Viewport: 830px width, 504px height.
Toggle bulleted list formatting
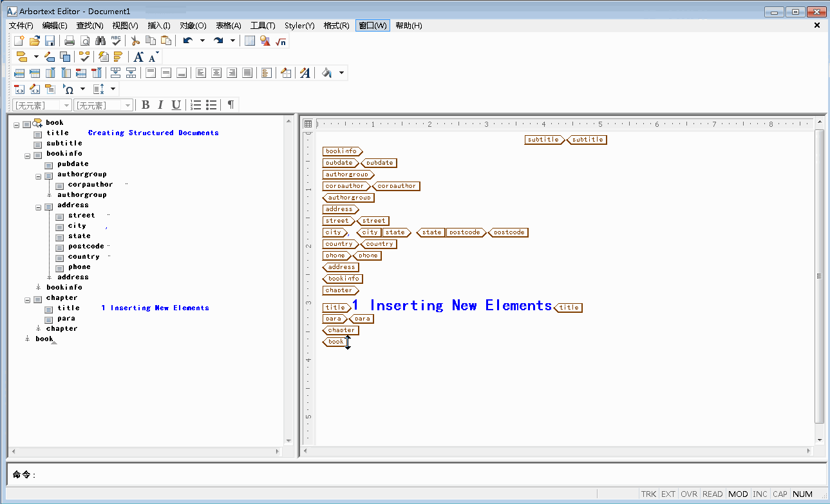click(x=211, y=105)
